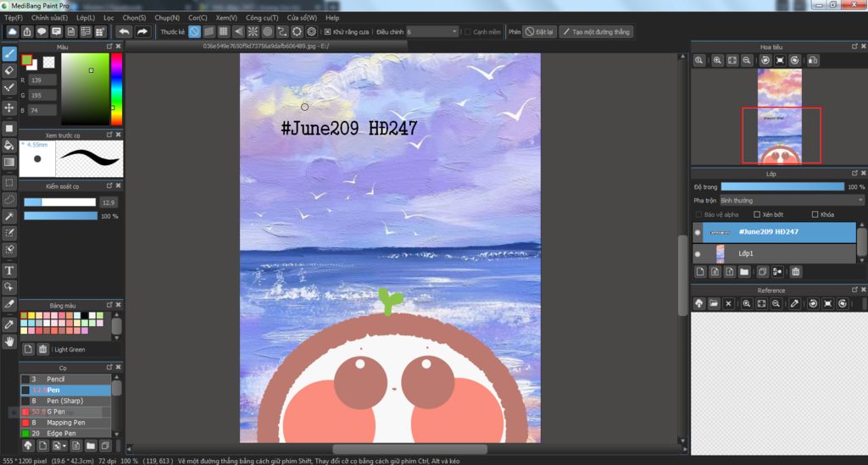Enable Xén bớt clipping checkbox
The width and height of the screenshot is (868, 465).
(757, 214)
